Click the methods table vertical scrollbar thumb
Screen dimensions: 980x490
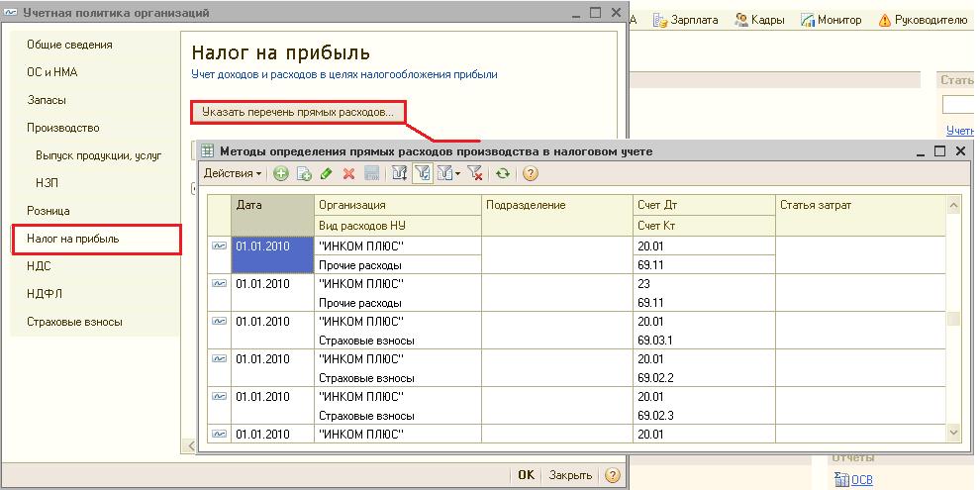coord(953,320)
